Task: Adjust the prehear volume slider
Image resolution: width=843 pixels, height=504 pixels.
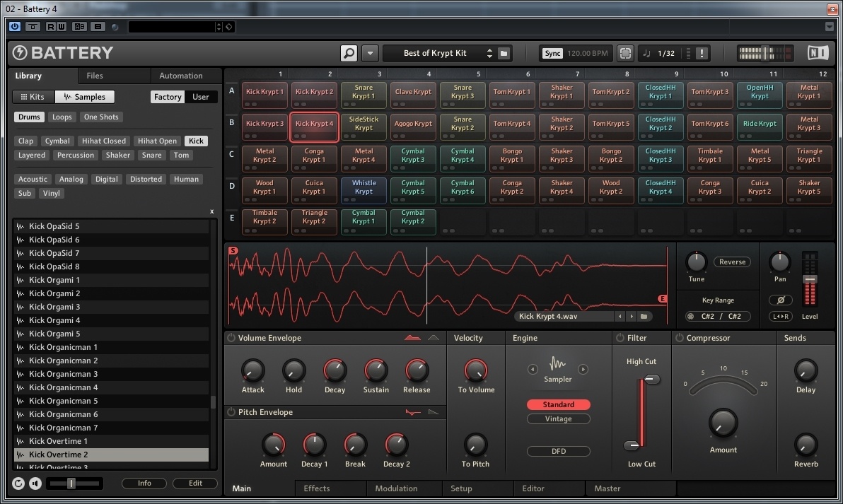Action: click(x=71, y=483)
